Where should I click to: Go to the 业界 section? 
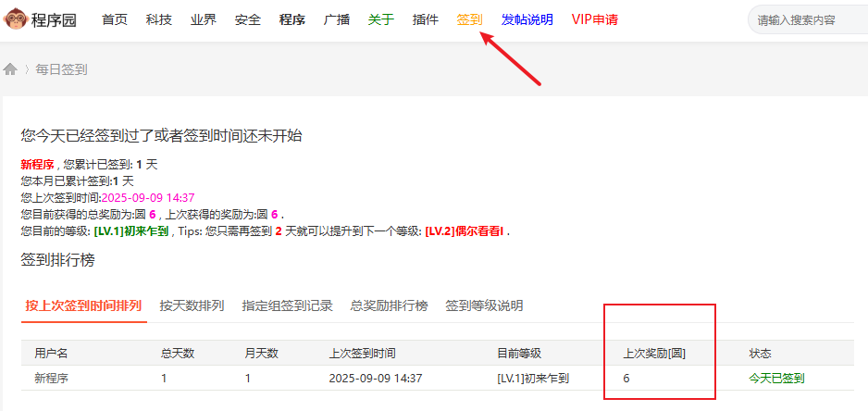pos(204,19)
